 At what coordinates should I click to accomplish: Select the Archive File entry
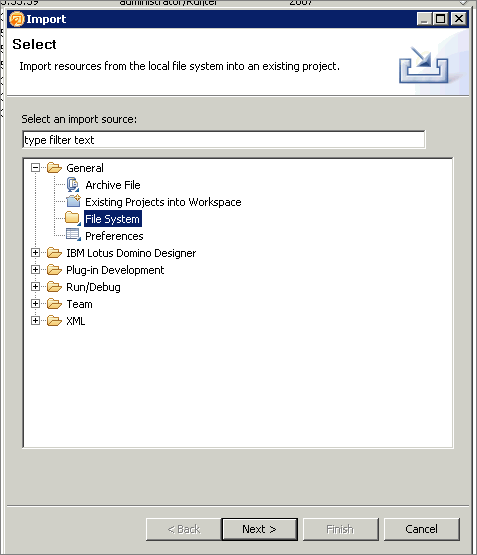coord(113,185)
